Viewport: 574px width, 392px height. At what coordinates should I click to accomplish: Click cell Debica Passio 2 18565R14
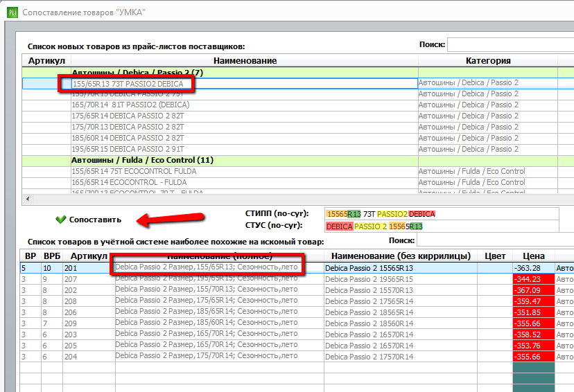[401, 312]
